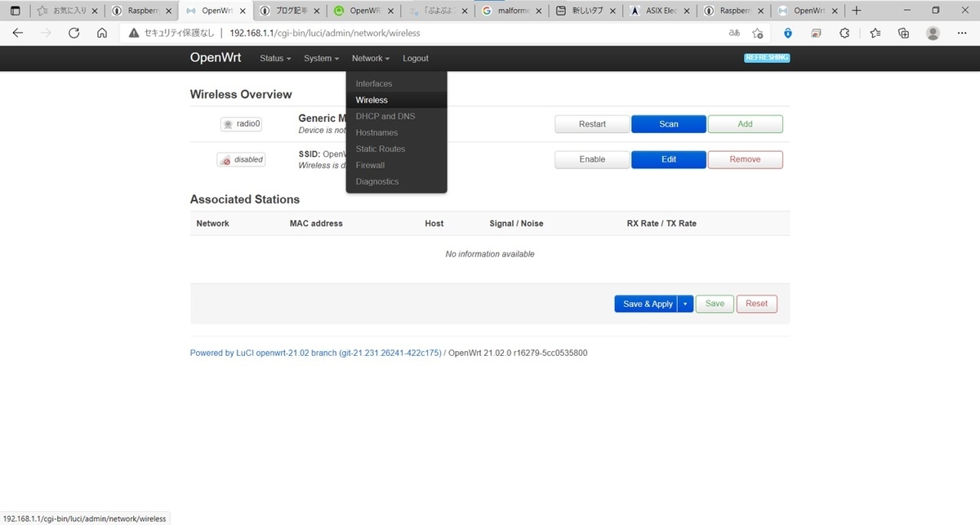Image resolution: width=980 pixels, height=525 pixels.
Task: Click the Network column header
Action: pos(213,223)
